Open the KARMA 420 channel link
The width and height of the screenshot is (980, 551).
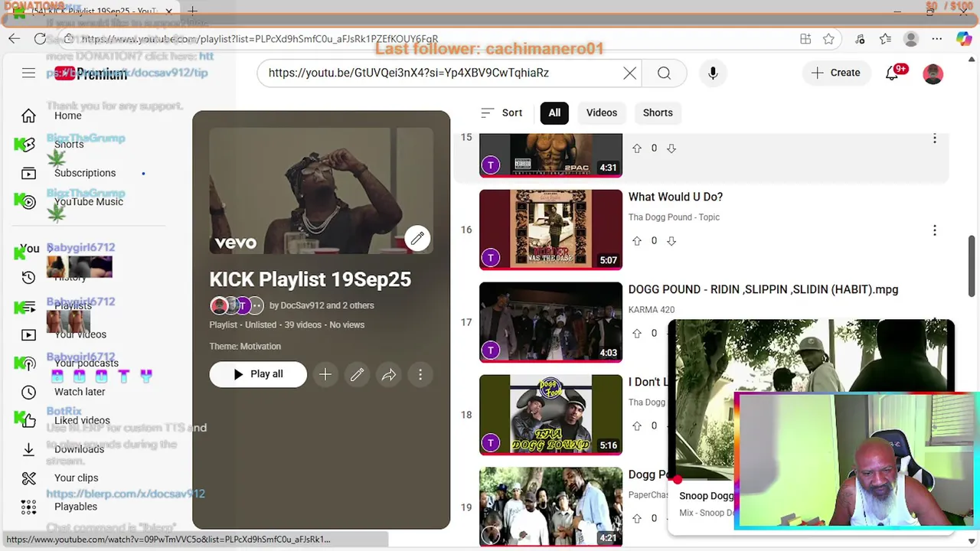point(652,310)
